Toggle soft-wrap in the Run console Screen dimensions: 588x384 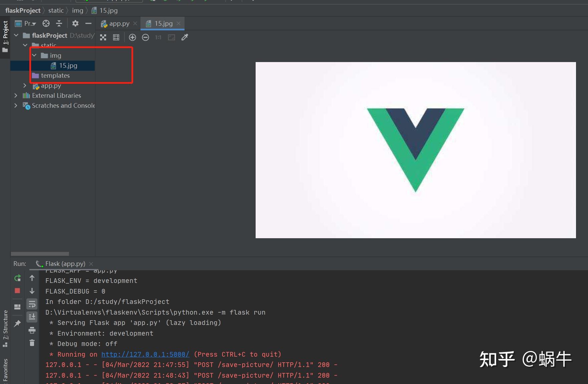click(x=32, y=304)
